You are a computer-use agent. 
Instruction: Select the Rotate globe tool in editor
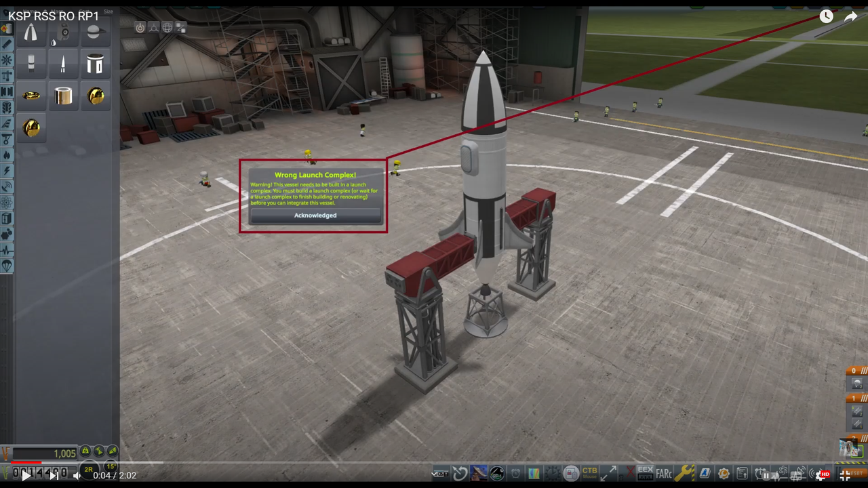tap(167, 28)
